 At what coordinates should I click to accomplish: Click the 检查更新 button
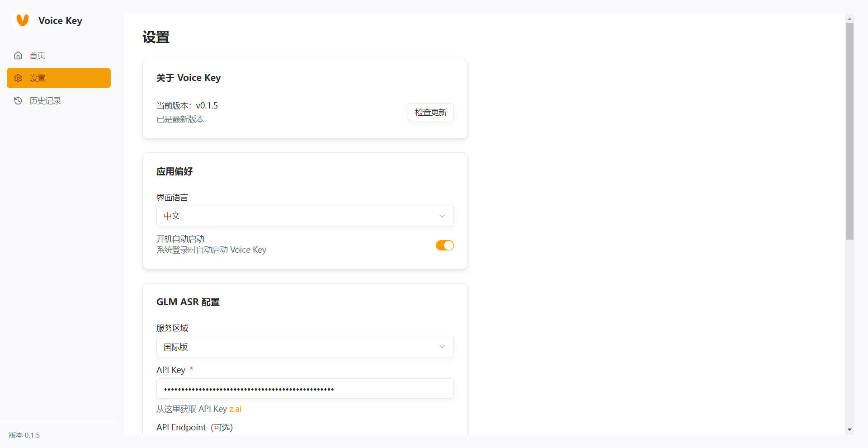point(431,112)
